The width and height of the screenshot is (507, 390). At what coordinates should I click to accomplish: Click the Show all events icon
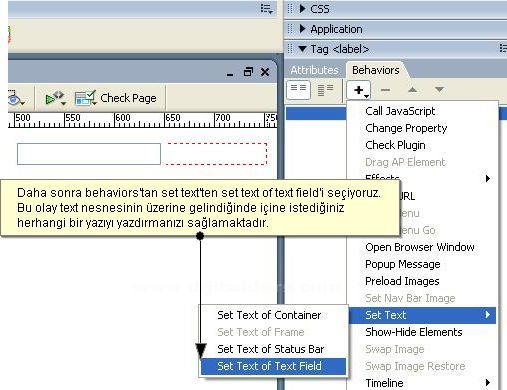[x=325, y=90]
